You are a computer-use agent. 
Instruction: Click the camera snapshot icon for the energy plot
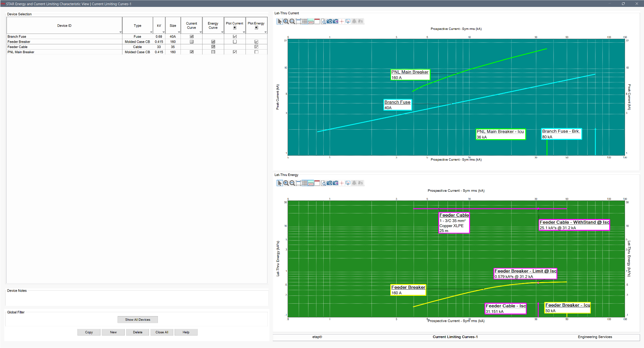pos(330,183)
